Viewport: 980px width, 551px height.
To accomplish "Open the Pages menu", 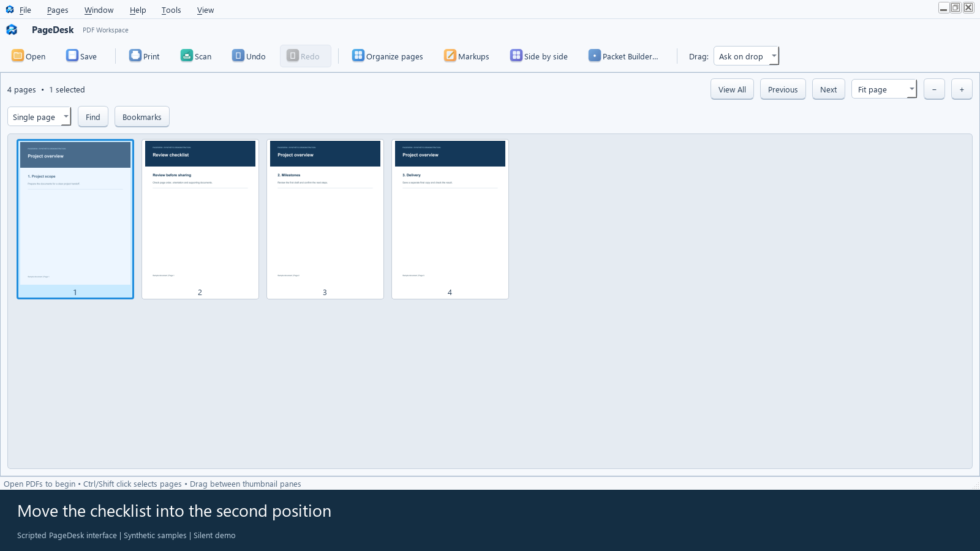I will tap(58, 10).
